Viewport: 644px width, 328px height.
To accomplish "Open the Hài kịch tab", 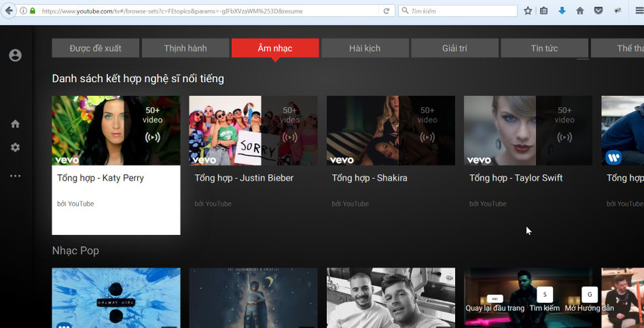I will point(365,48).
